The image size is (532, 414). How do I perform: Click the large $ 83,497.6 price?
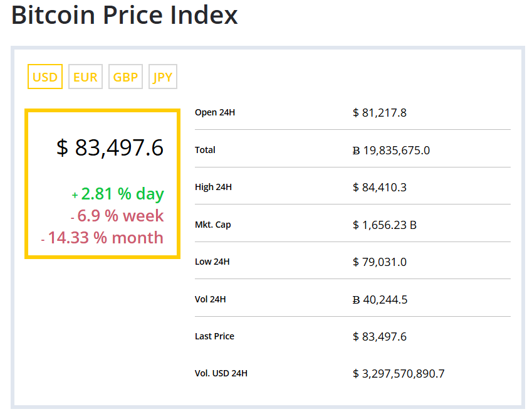(x=110, y=148)
